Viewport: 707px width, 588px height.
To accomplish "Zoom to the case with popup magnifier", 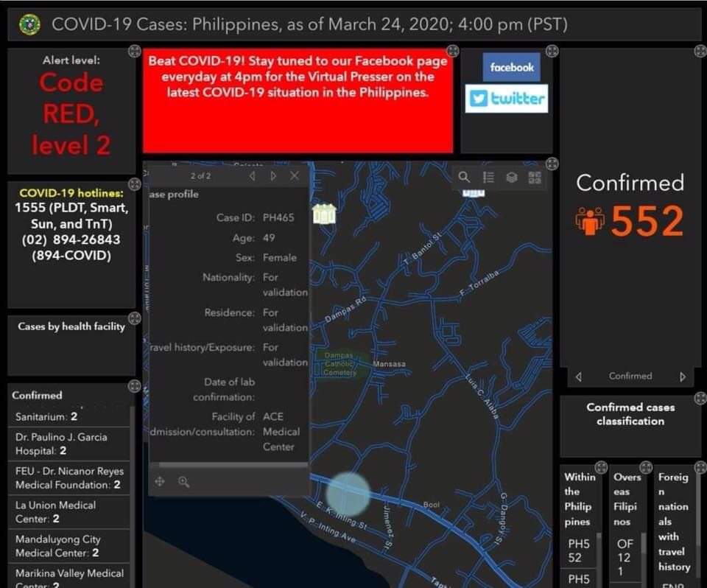I will (x=183, y=482).
